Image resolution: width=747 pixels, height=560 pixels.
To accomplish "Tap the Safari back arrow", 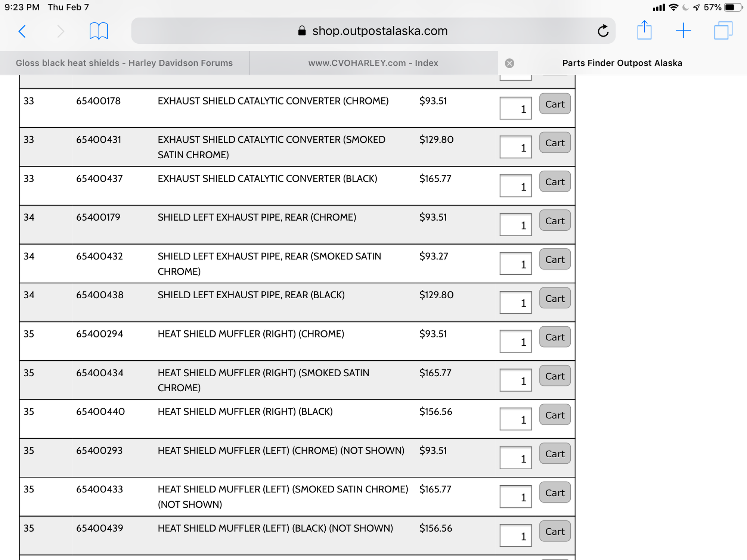I will click(22, 31).
